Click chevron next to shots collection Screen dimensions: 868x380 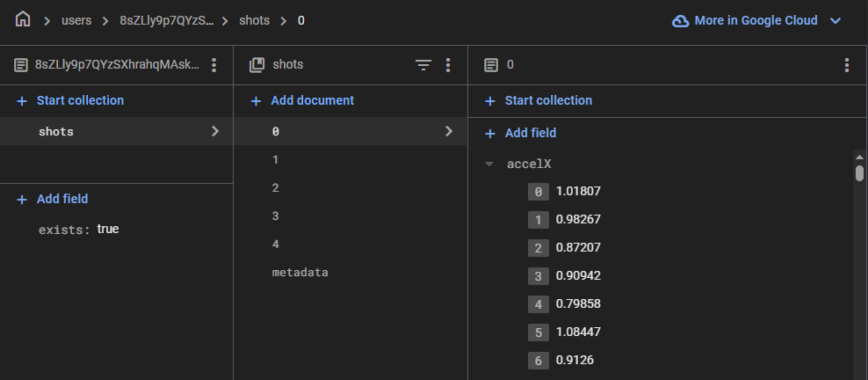tap(215, 131)
